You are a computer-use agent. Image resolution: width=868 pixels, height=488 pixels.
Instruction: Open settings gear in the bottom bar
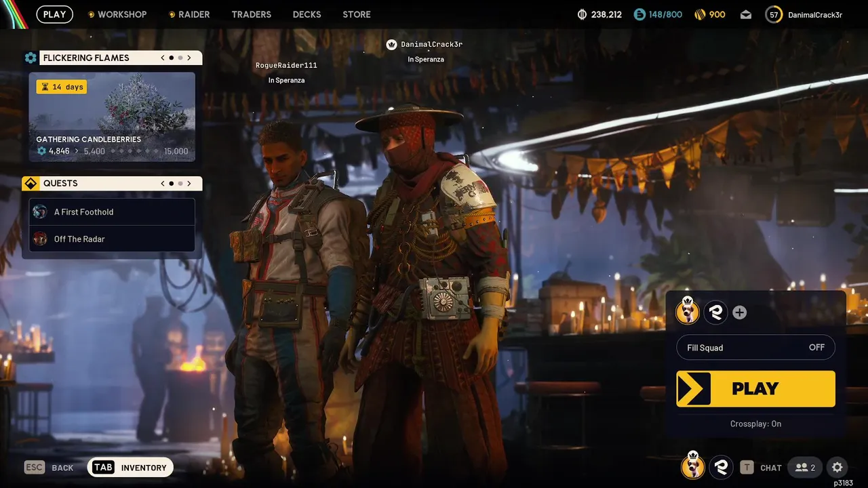[837, 467]
